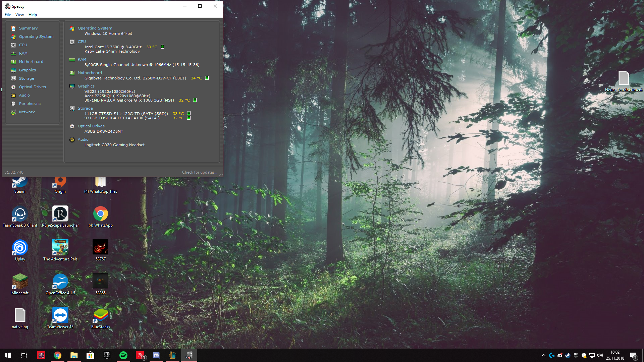Select Motherboard in the left sidebar

tap(31, 62)
